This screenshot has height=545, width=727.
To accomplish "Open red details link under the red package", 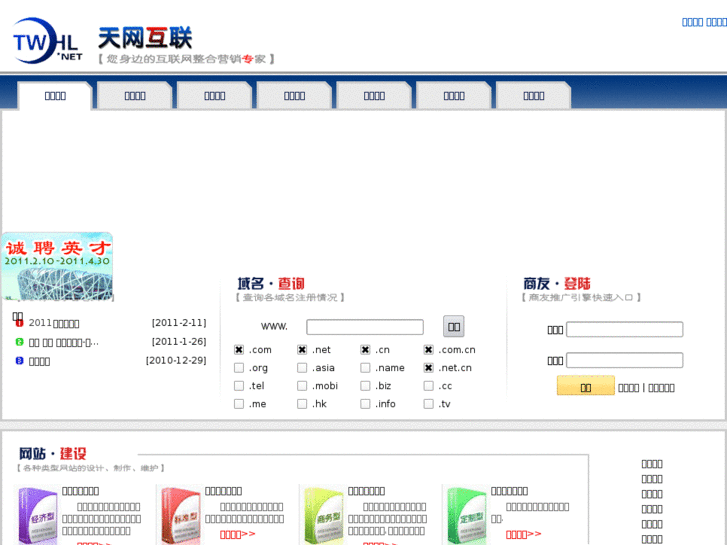I will (x=237, y=534).
